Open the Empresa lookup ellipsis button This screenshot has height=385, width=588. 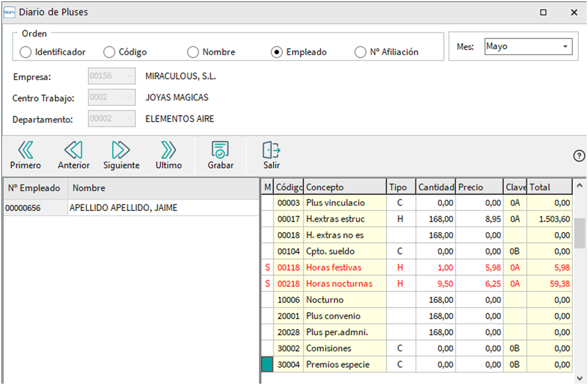coord(128,76)
